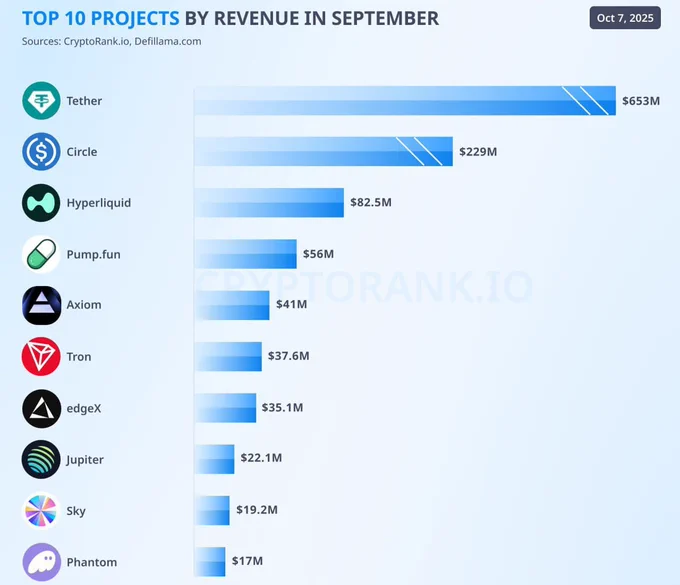Click the Pump.fun pill logo icon
Screen dimensions: 680x585
41,254
